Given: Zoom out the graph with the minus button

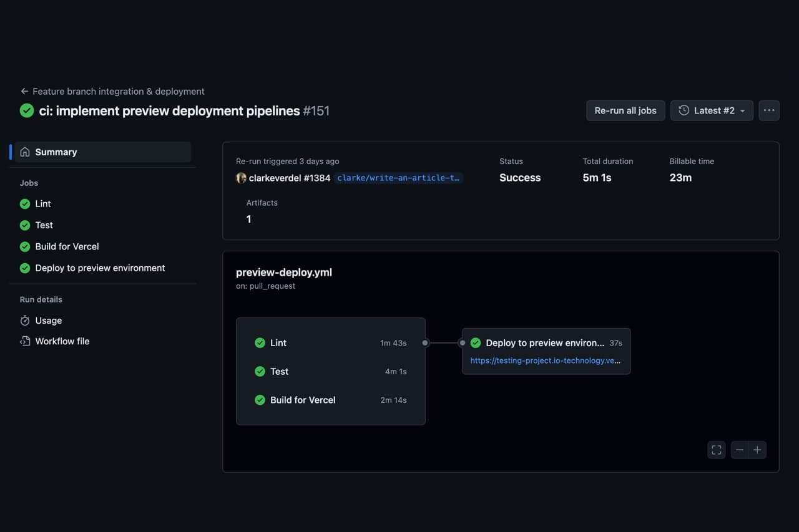Looking at the screenshot, I should click(x=740, y=450).
